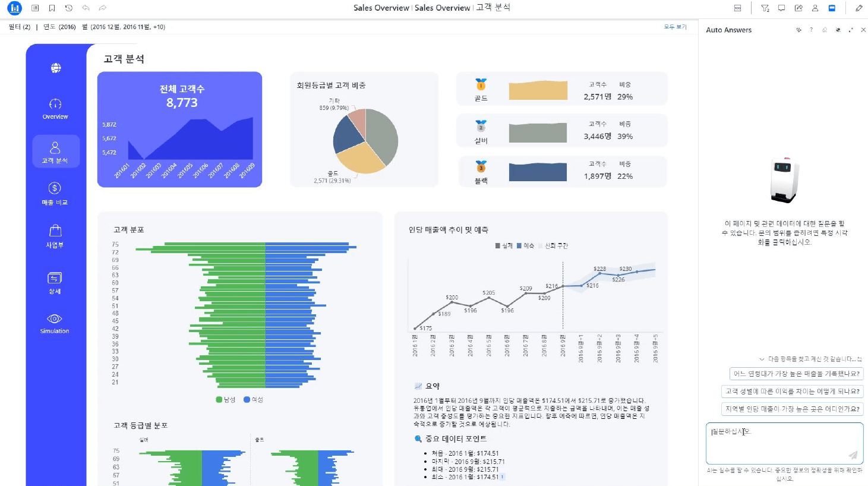Open the table of contents icon
This screenshot has height=486, width=868.
click(35, 8)
